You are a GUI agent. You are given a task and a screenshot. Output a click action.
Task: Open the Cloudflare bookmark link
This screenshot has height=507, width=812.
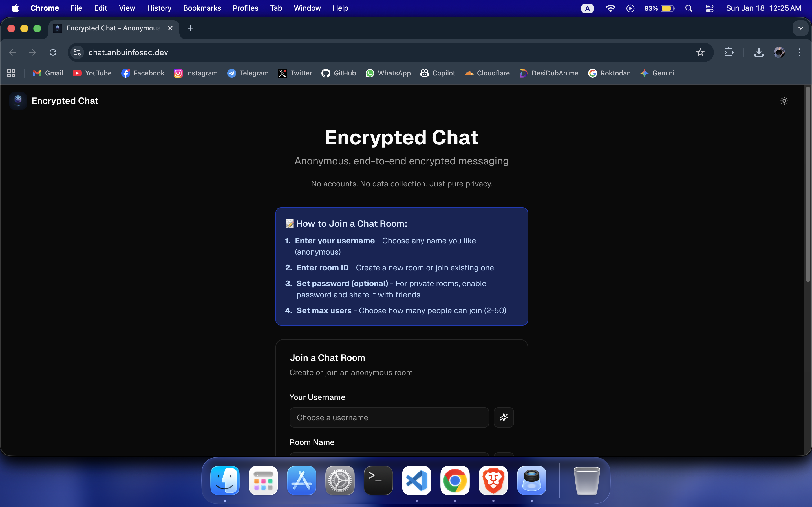487,73
